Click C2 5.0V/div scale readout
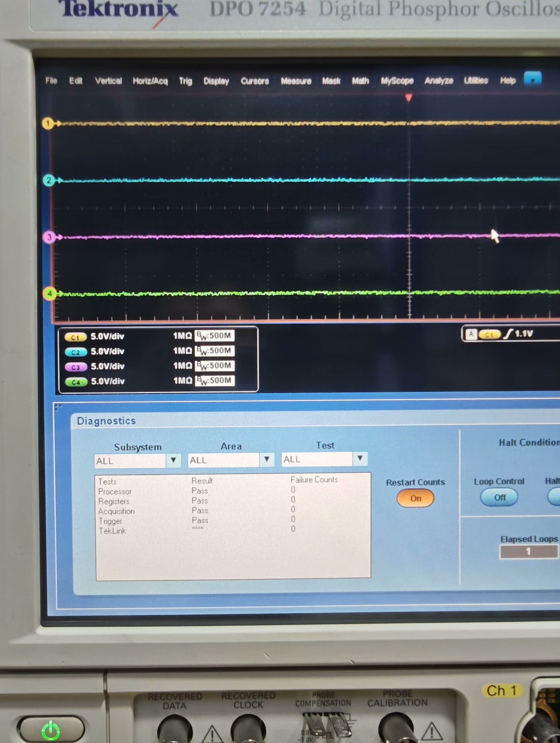Image resolution: width=560 pixels, height=743 pixels. (x=107, y=351)
